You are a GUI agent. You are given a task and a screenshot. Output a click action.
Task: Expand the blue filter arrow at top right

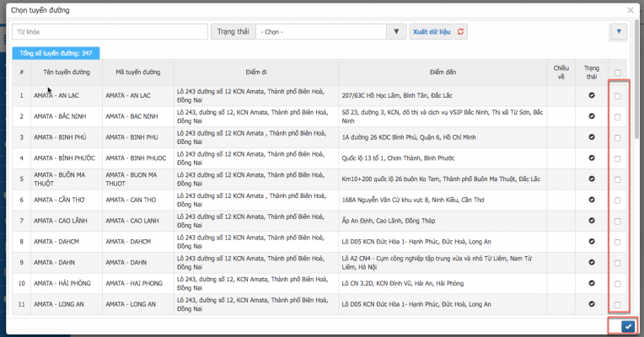(620, 32)
